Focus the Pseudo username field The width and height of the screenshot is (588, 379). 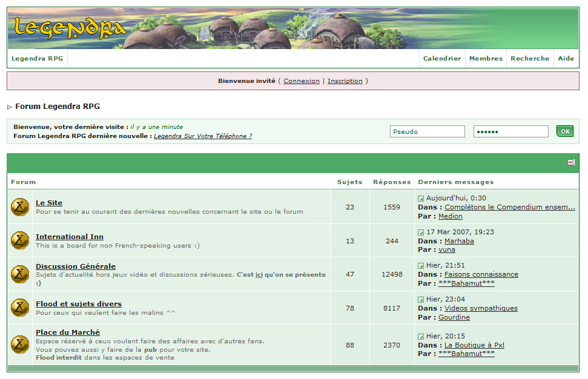tap(427, 131)
